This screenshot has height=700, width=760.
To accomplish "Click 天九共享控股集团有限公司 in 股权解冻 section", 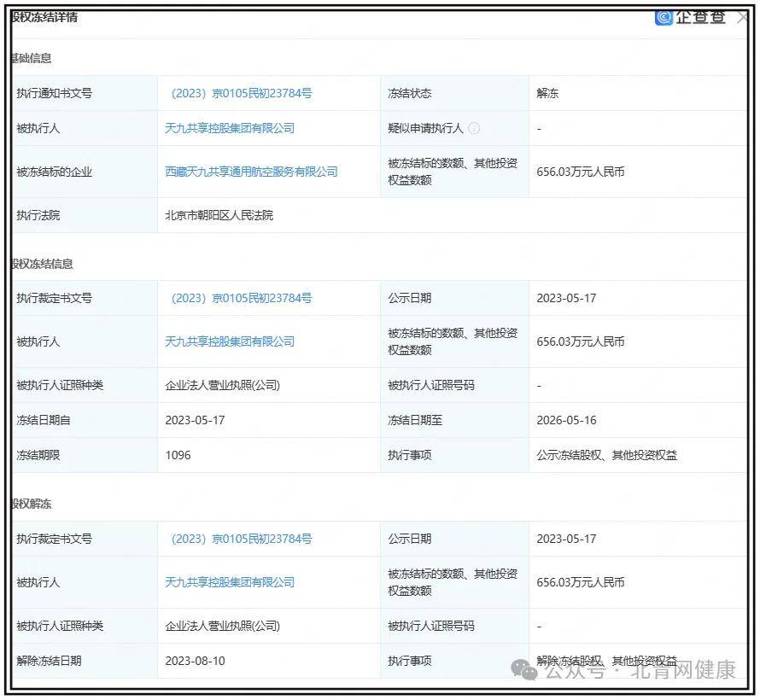I will tap(231, 582).
